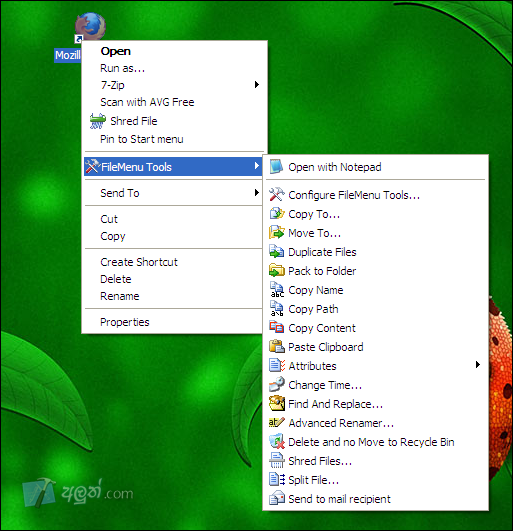The height and width of the screenshot is (531, 513).
Task: Click the Advanced Renamer... label
Action: coord(341,423)
